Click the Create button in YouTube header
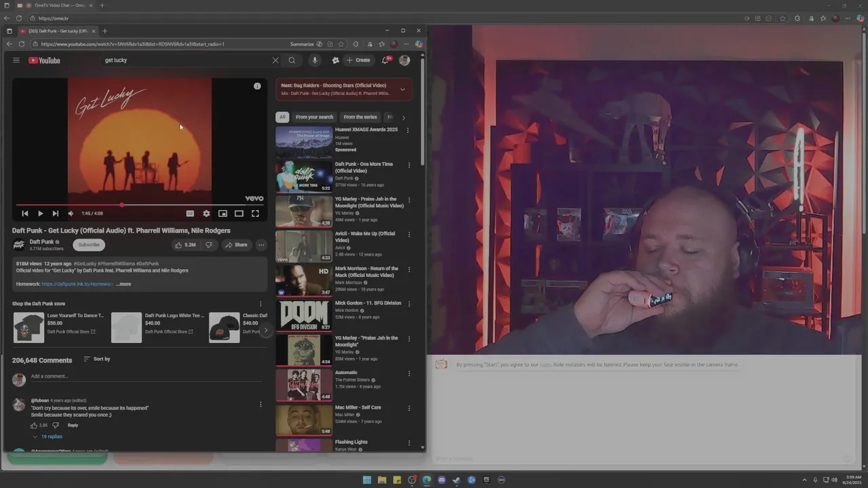Image resolution: width=868 pixels, height=488 pixels. 359,60
